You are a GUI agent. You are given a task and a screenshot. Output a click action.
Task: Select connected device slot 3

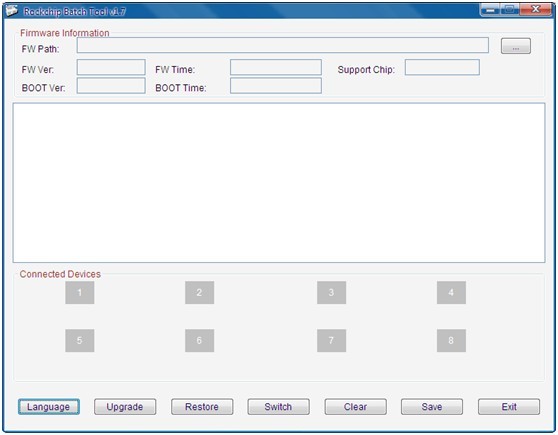pyautogui.click(x=331, y=293)
